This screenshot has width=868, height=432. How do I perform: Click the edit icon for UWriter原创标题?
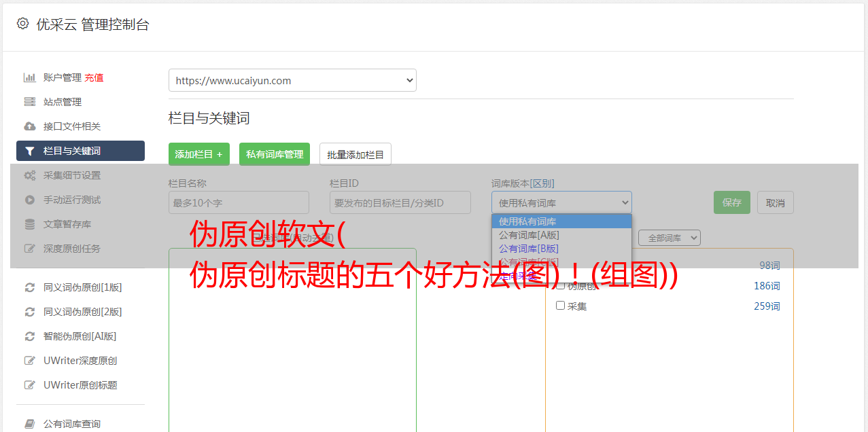tap(30, 385)
